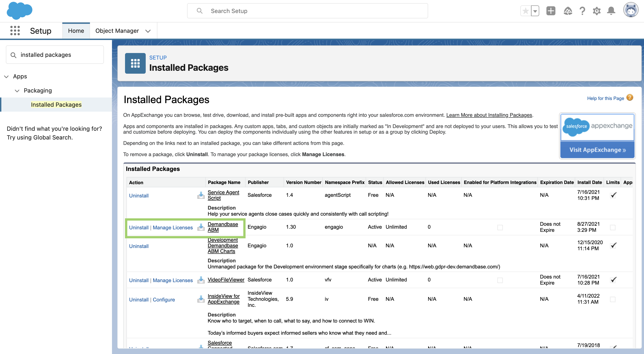Viewport: 644px width, 354px height.
Task: Open the notifications bell
Action: point(611,11)
